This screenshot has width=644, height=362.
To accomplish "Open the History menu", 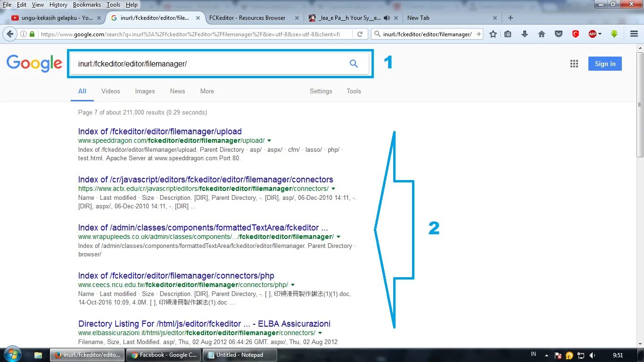I will coord(58,5).
